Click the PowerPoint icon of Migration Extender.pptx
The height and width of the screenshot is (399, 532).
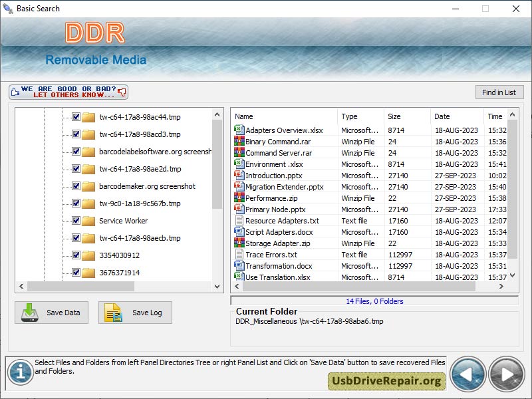click(x=239, y=186)
